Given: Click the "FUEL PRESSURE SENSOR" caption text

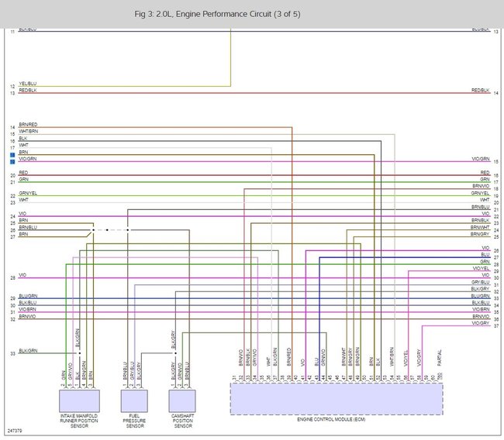Looking at the screenshot, I should click(x=134, y=421).
